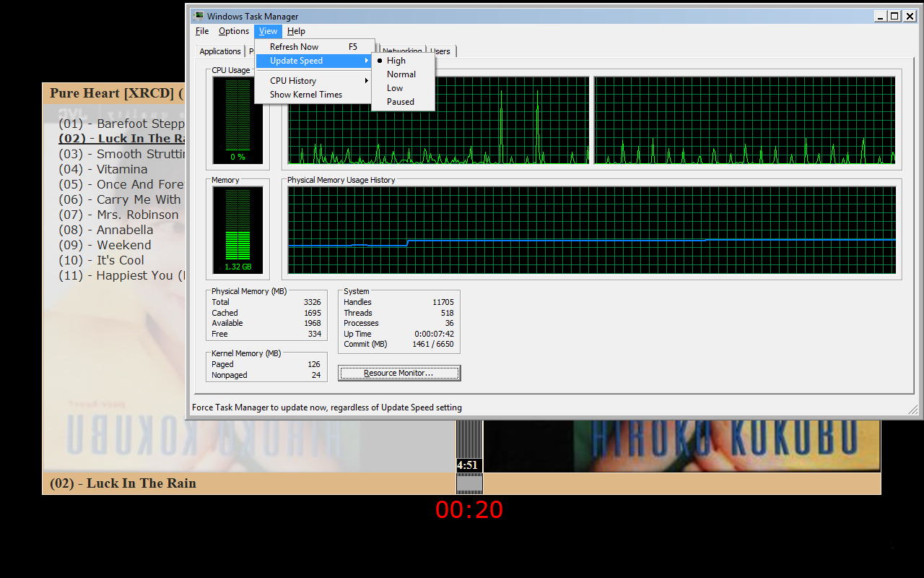Click the Up Time value 0:00:07:42
This screenshot has width=924, height=578.
434,334
